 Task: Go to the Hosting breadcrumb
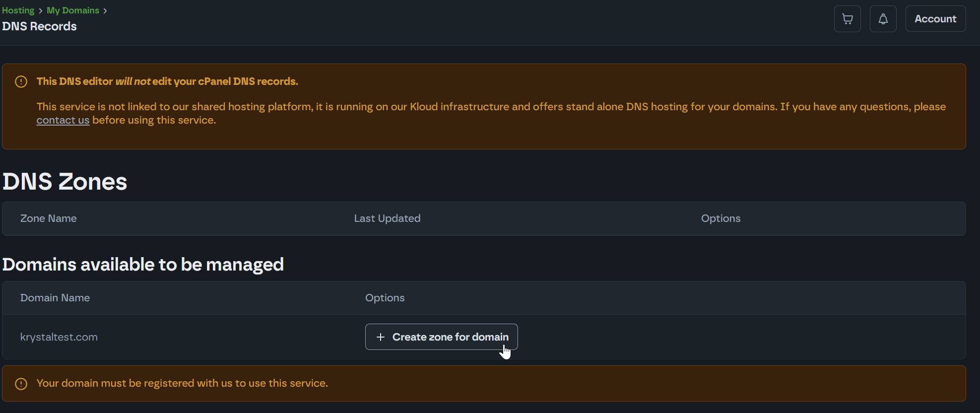pyautogui.click(x=18, y=10)
